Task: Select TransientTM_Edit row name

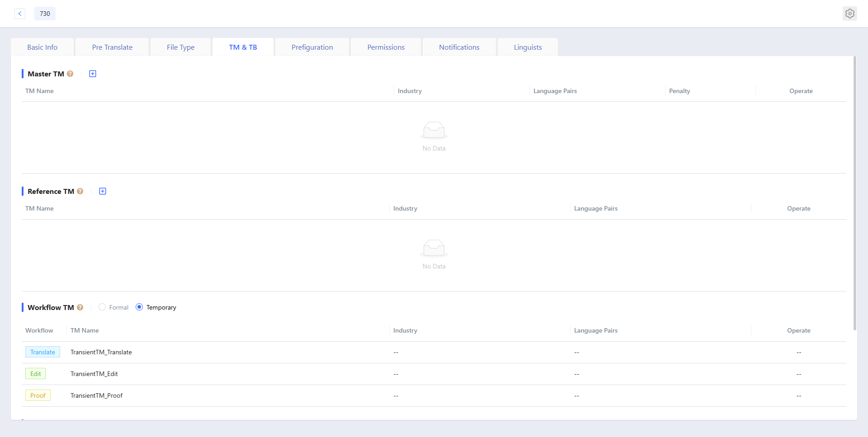Action: coord(94,374)
